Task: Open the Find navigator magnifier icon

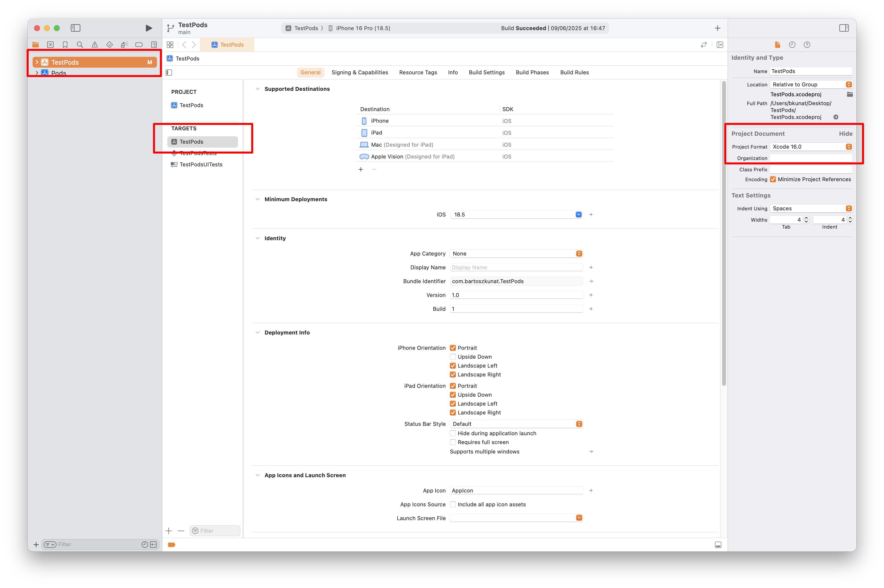Action: (x=80, y=45)
